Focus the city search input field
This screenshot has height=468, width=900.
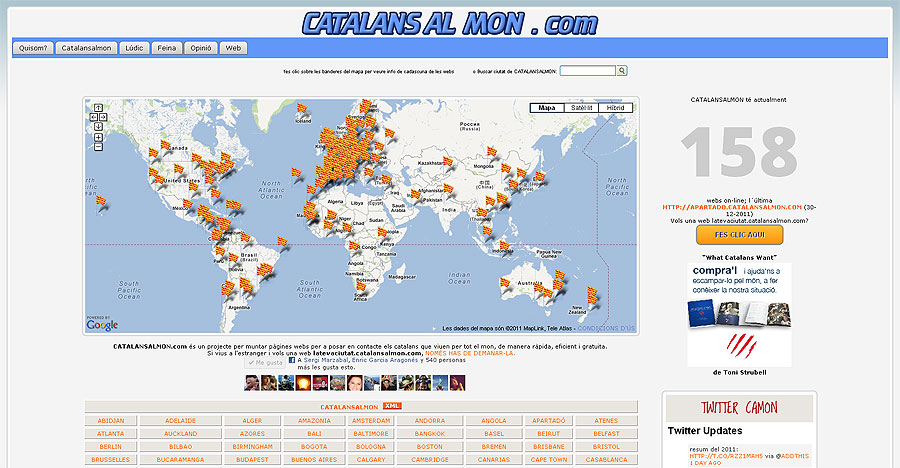pos(587,71)
